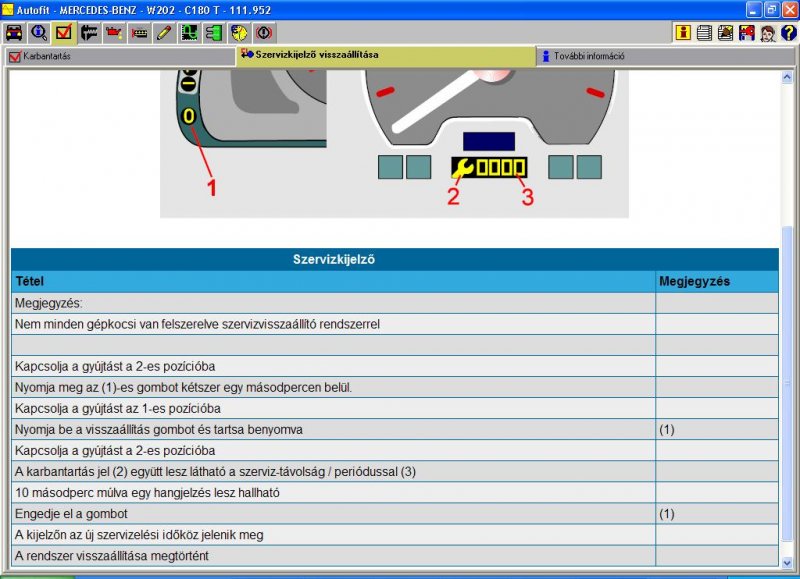Open the yellow clock repair times icon
The height and width of the screenshot is (579, 800).
click(x=239, y=33)
